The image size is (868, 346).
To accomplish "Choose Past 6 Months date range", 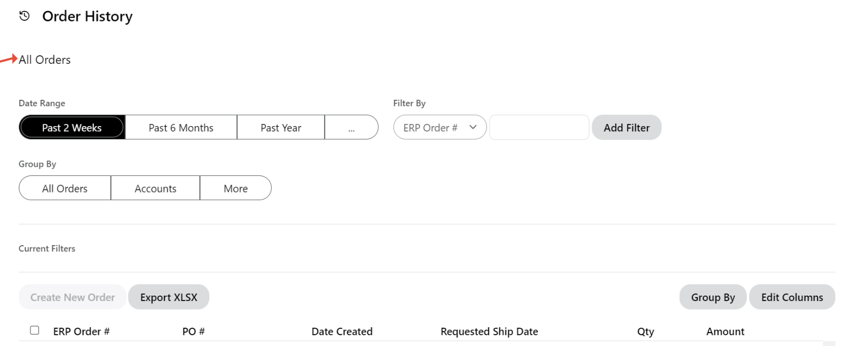I will [x=181, y=128].
